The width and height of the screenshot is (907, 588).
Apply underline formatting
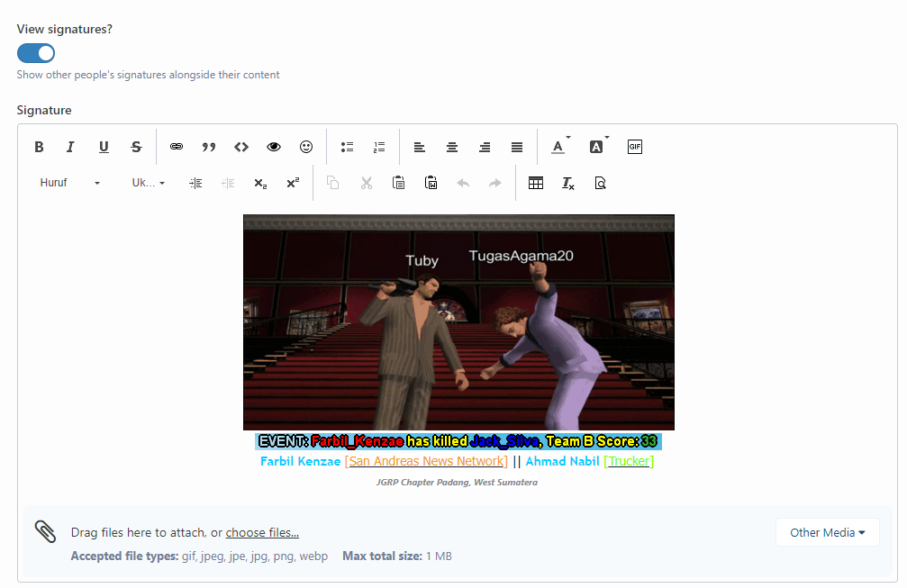pos(104,147)
